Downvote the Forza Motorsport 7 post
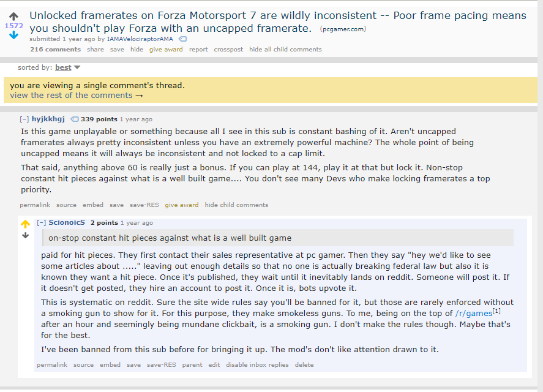Screen dimensions: 543x392 13,36
